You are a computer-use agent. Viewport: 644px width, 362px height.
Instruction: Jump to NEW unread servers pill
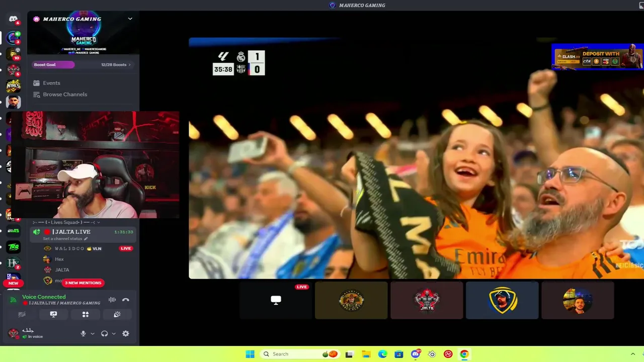coord(13,283)
